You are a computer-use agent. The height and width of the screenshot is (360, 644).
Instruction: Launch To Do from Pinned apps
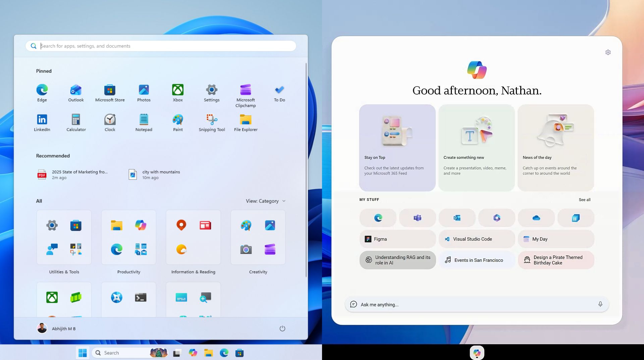click(x=279, y=93)
